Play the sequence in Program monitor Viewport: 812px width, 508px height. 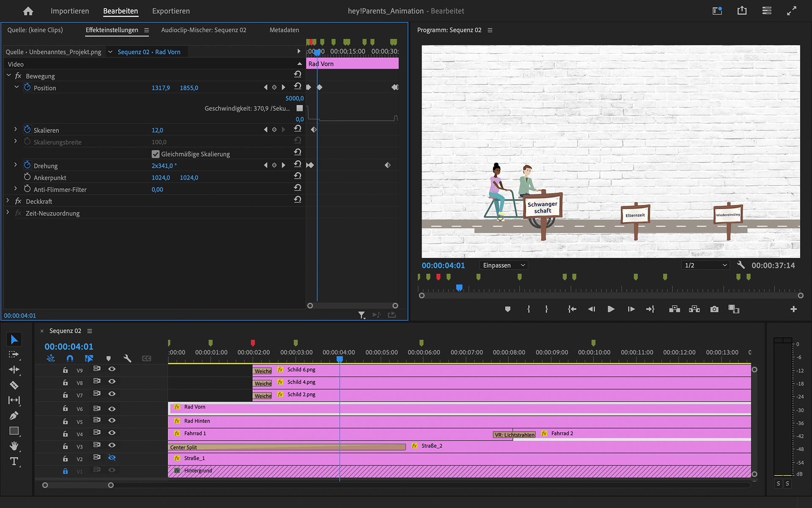tap(611, 309)
